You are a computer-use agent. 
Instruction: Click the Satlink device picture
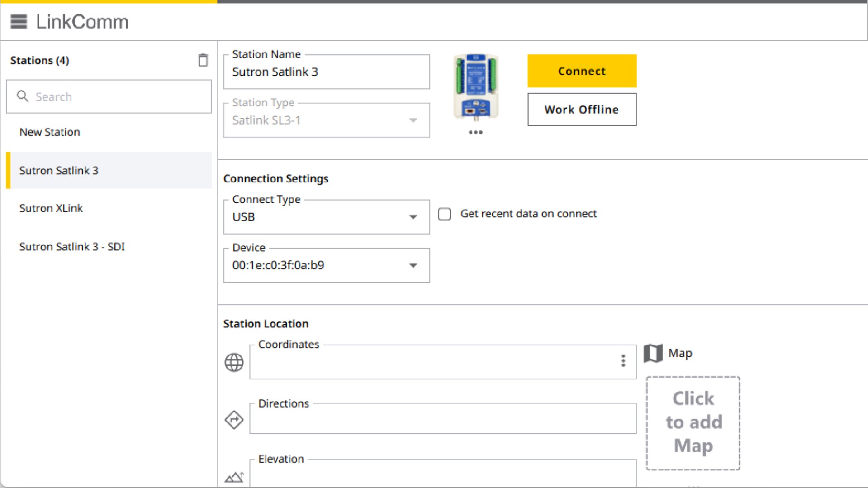point(476,87)
